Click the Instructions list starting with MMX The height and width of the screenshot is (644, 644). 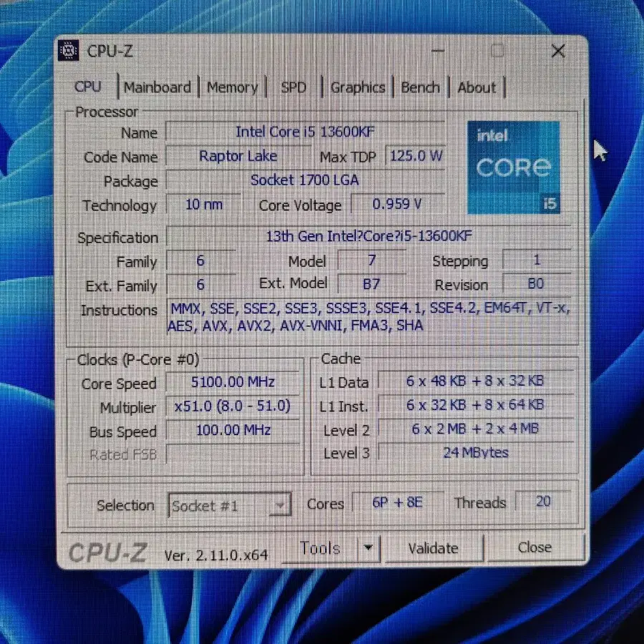(x=369, y=317)
